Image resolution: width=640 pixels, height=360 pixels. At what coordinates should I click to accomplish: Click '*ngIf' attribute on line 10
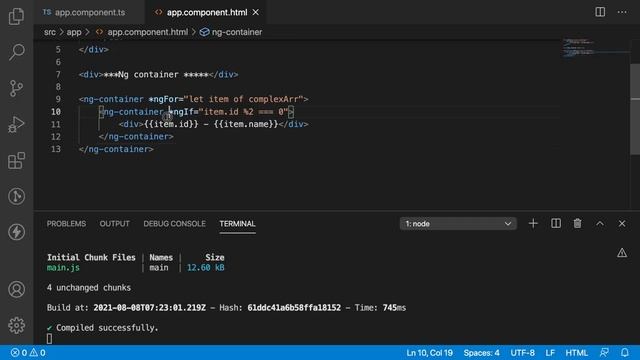[181, 111]
